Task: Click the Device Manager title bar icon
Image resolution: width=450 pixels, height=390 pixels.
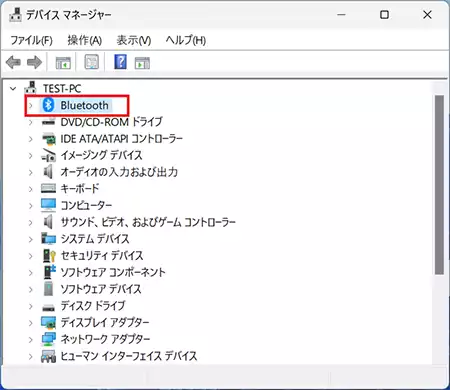Action: [x=15, y=15]
